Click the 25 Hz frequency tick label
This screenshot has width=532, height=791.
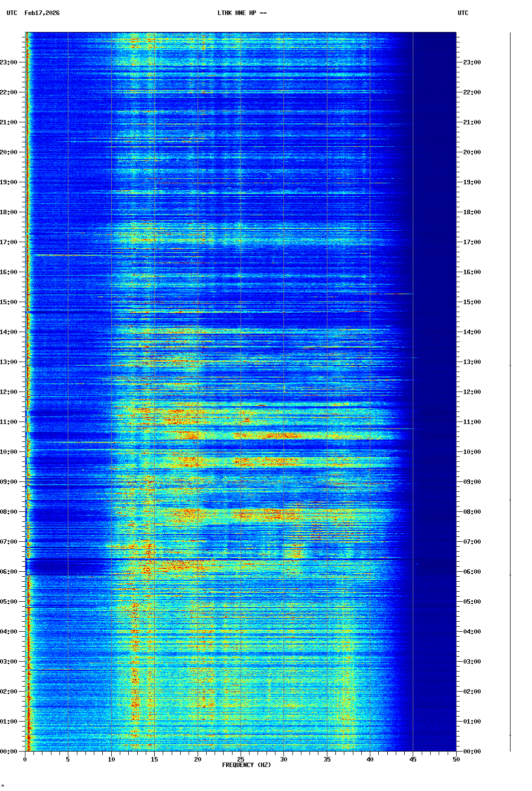(241, 760)
